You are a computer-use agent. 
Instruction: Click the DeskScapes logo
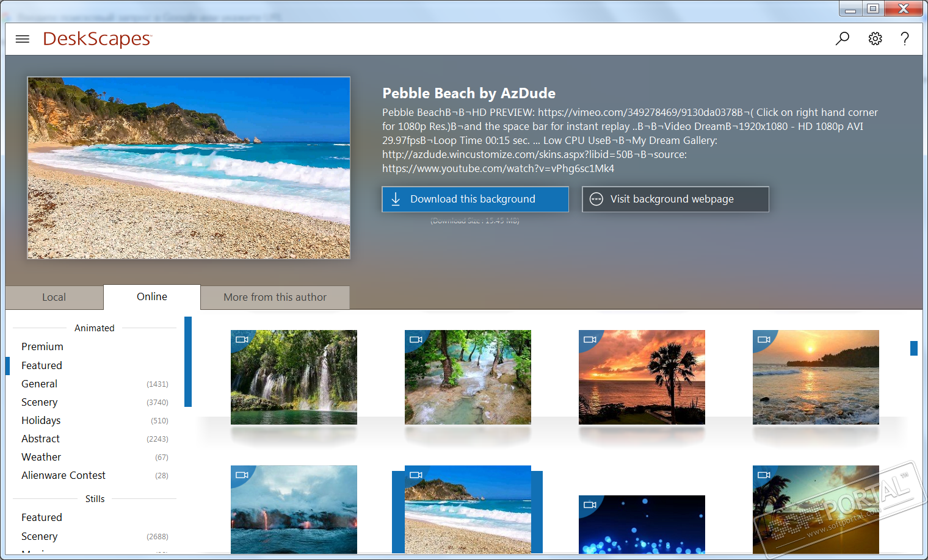(x=97, y=39)
